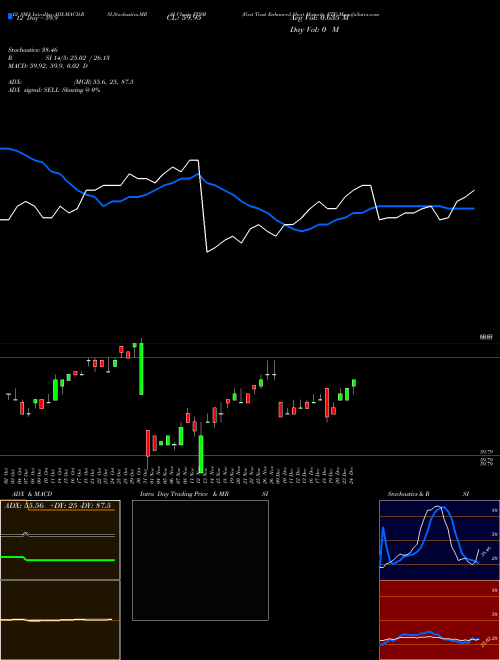Click the 'CL: 59.93' closing price value
The height and width of the screenshot is (660, 500).
[184, 18]
